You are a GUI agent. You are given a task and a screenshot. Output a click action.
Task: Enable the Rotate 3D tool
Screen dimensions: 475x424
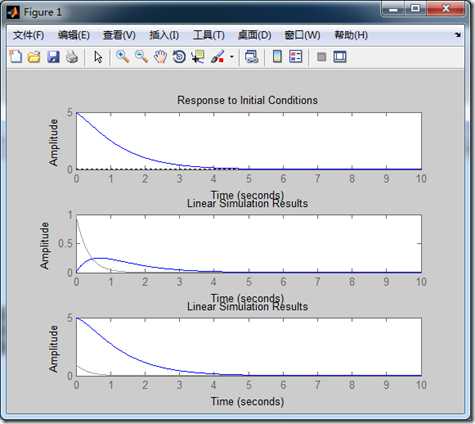pyautogui.click(x=179, y=57)
